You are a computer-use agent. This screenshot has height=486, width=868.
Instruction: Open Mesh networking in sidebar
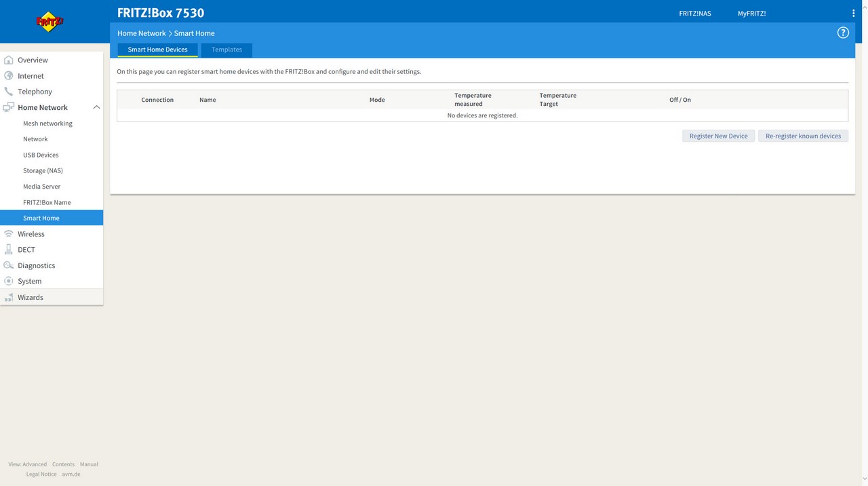click(x=47, y=124)
